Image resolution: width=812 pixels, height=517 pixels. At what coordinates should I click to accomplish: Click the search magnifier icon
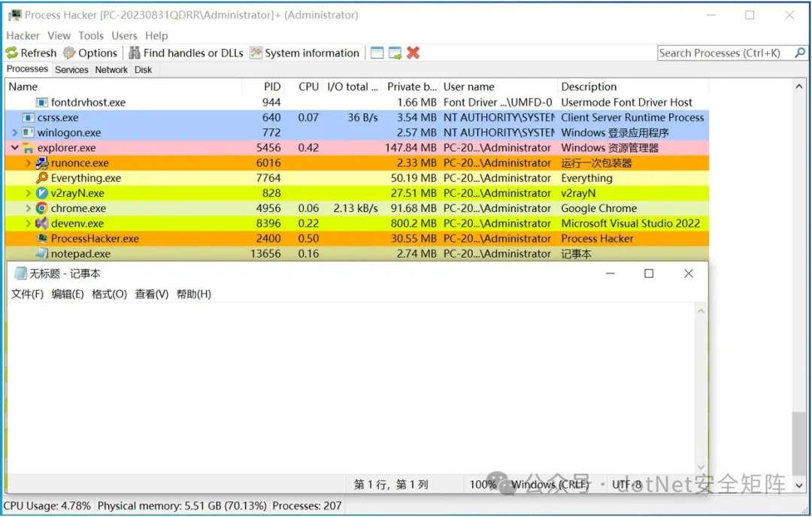[800, 53]
